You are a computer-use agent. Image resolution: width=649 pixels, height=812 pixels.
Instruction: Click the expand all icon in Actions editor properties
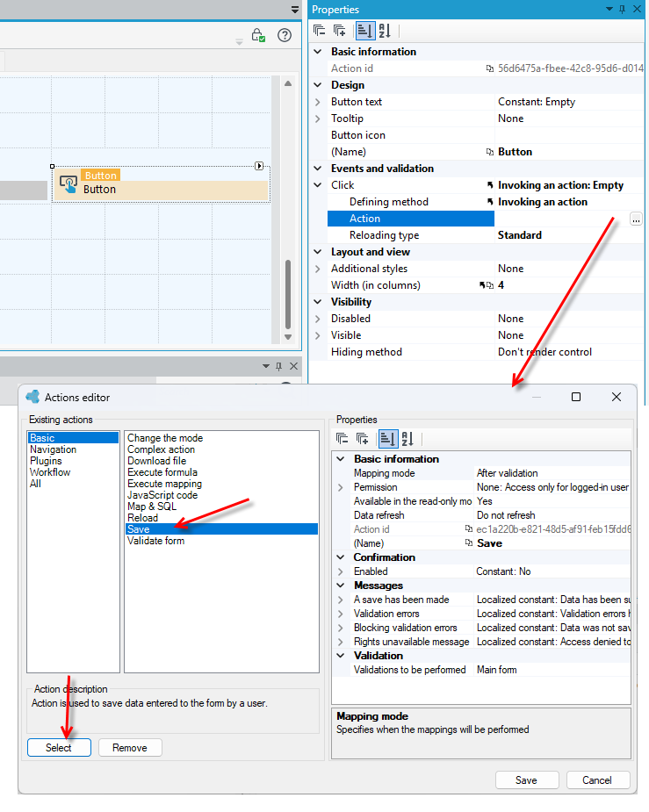coord(363,439)
